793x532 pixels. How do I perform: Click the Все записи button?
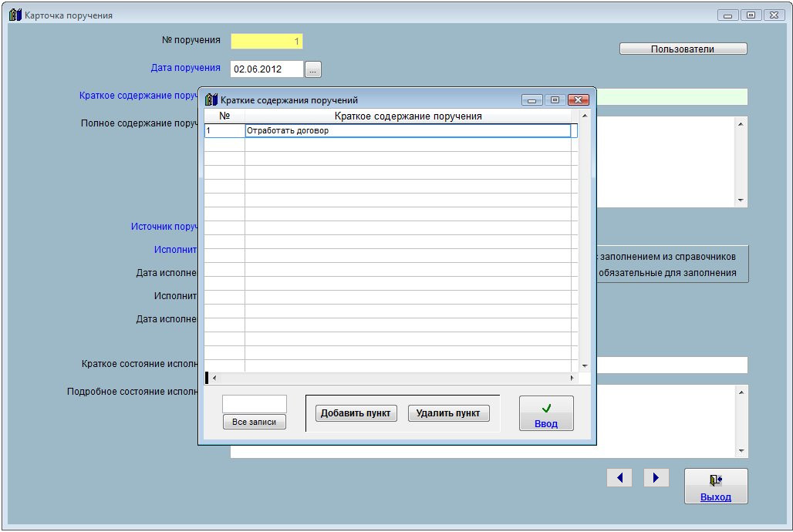[255, 422]
